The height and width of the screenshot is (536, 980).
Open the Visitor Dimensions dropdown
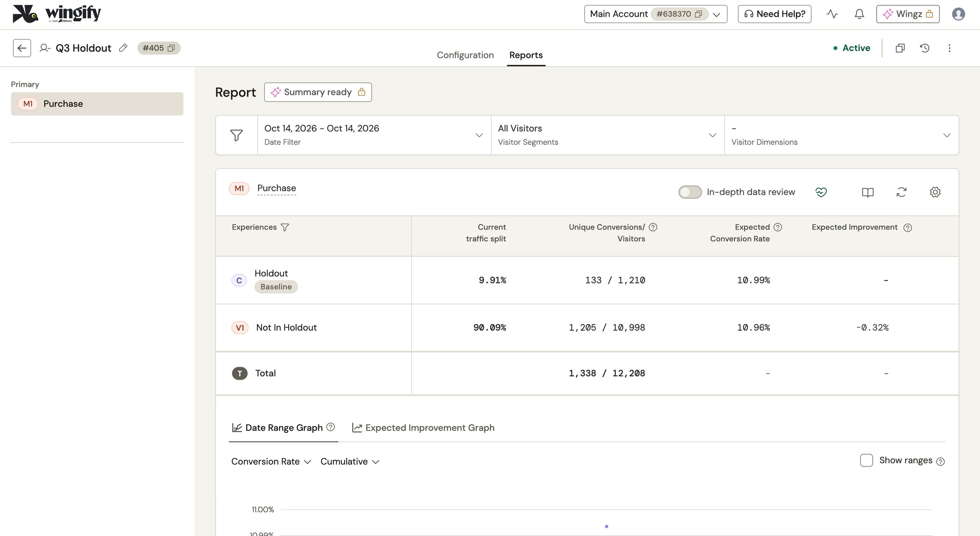841,135
